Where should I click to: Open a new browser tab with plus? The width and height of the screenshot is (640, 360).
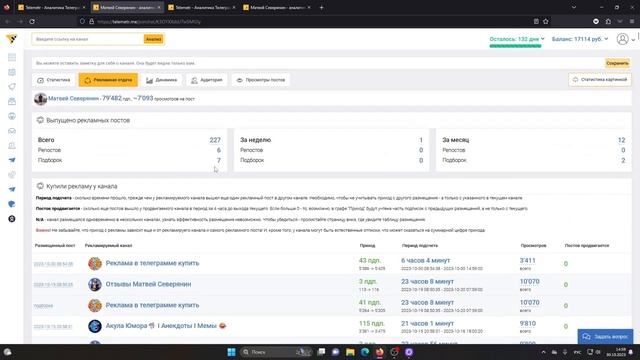[321, 7]
